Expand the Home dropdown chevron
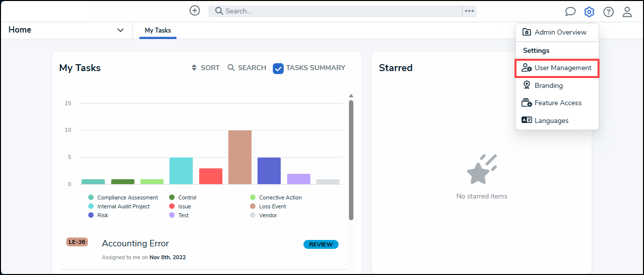Image resolution: width=644 pixels, height=275 pixels. click(x=121, y=30)
